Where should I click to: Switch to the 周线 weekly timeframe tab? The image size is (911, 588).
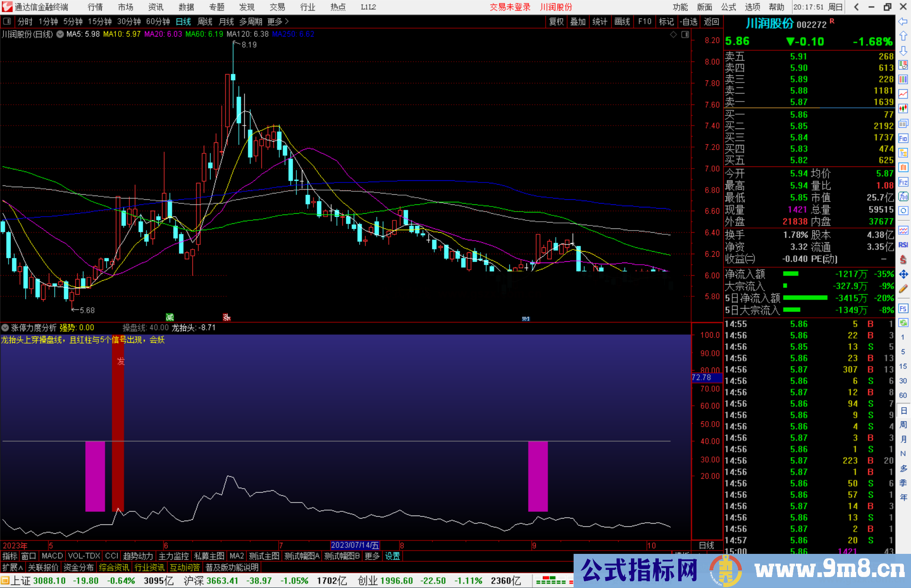pos(205,21)
